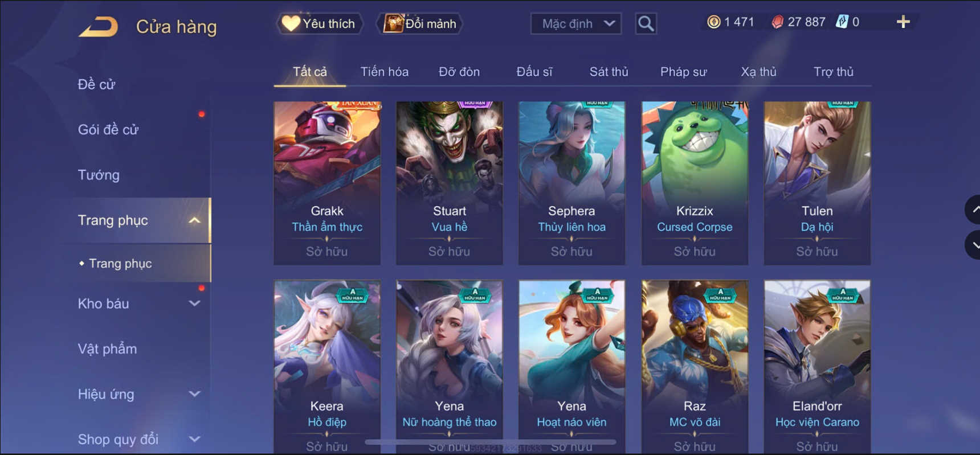Click the red ruby balance icon
This screenshot has height=455, width=980.
coord(777,22)
